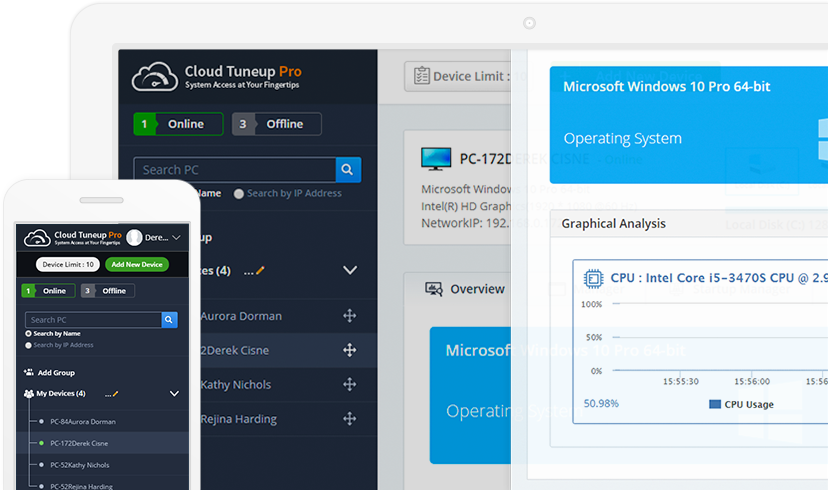
Task: Click the magnifier search button on laptop
Action: click(348, 169)
